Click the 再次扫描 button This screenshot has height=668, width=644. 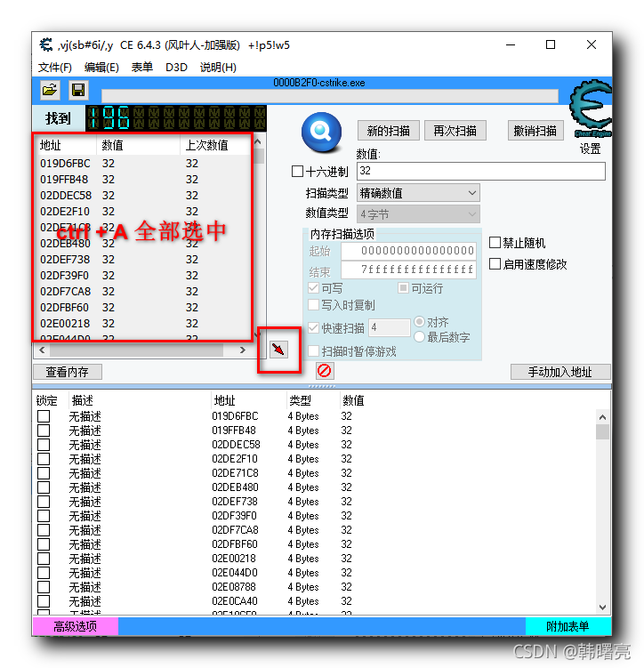455,131
